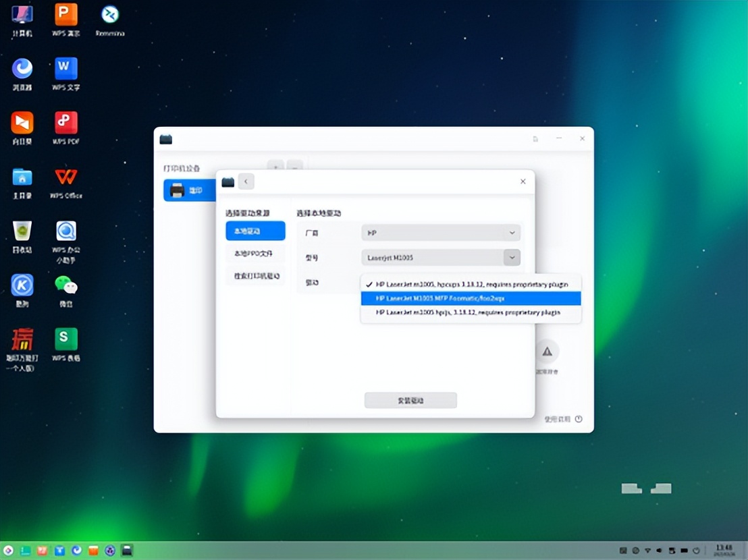Click the printer icon in the dialog titlebar
This screenshot has height=560, width=748.
[x=228, y=181]
